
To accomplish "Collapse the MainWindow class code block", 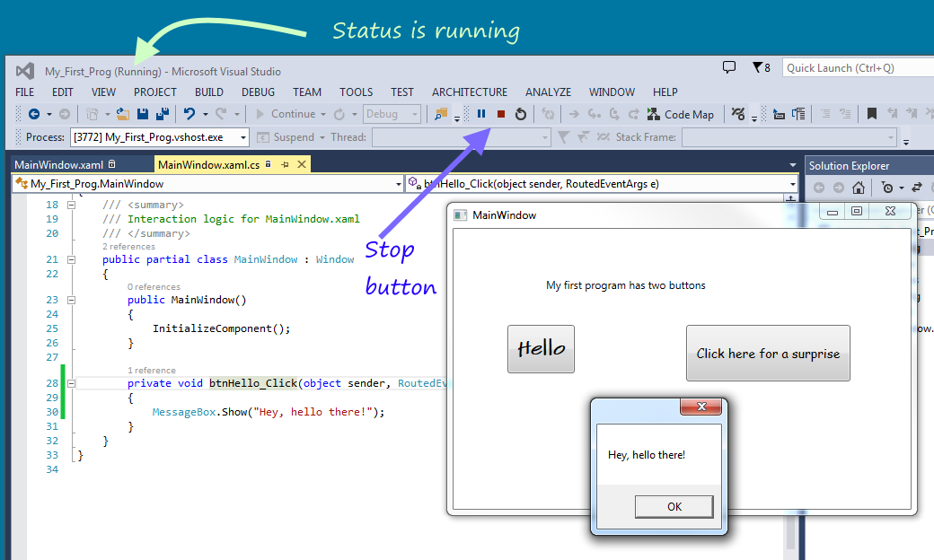I will coord(72,259).
